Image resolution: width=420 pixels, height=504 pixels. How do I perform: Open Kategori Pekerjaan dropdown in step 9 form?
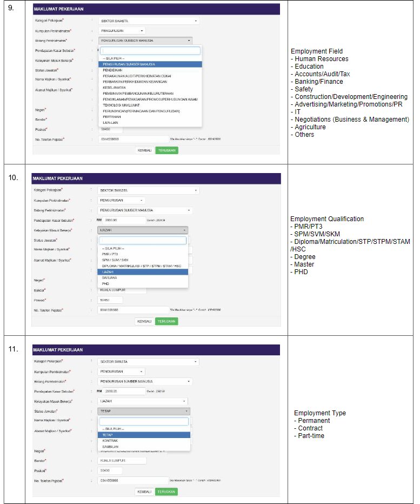point(149,21)
